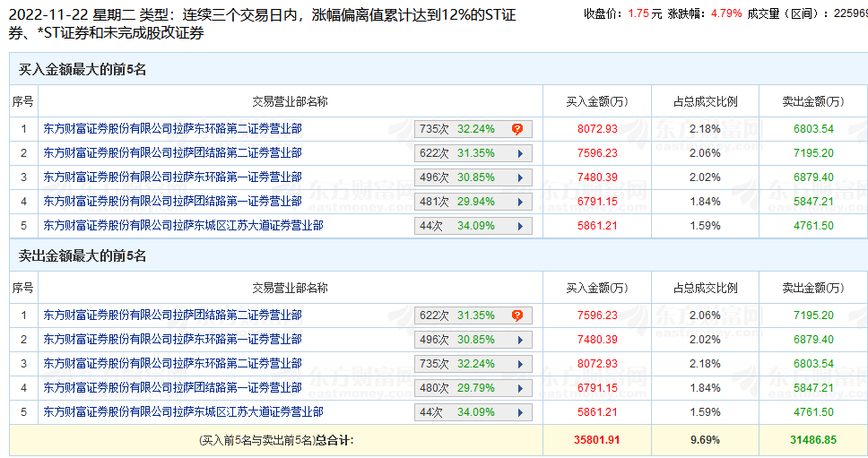Select ratio 2.02% in buy list row 3
The image size is (868, 458).
(x=705, y=177)
